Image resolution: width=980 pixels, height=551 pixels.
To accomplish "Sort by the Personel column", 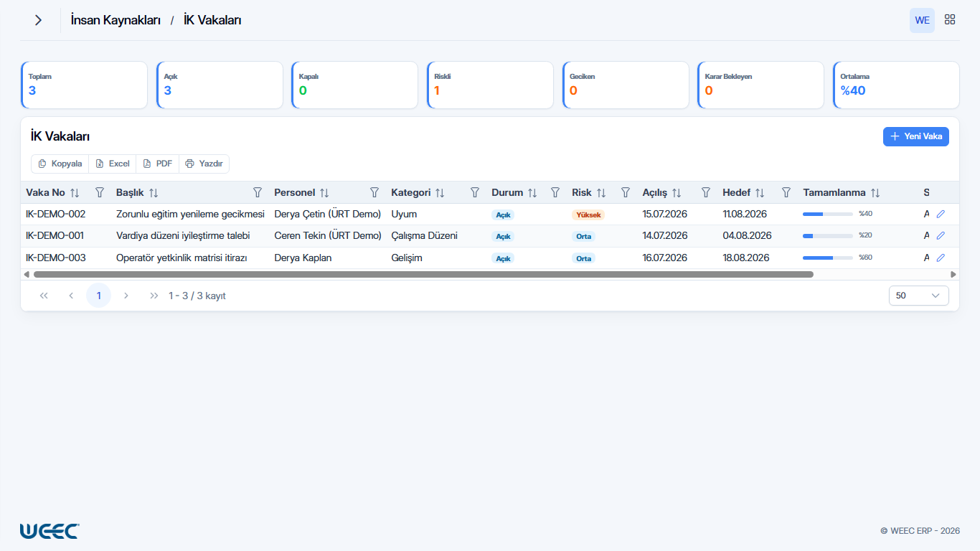I will (x=324, y=193).
